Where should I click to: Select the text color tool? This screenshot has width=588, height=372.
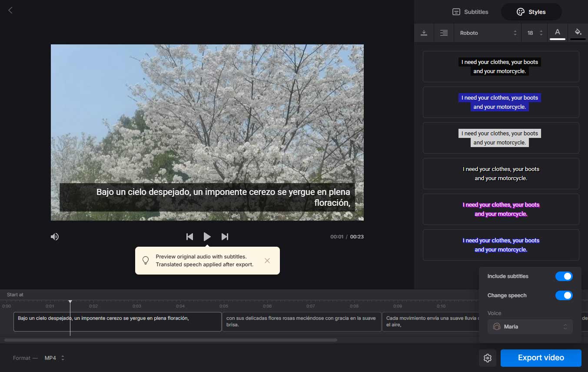coord(558,33)
